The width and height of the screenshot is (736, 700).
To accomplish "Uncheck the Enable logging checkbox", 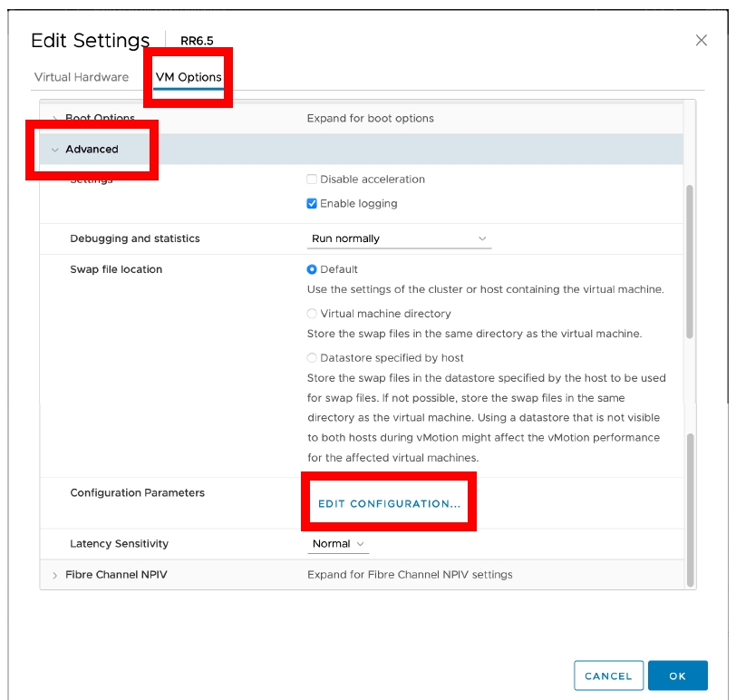I will pyautogui.click(x=312, y=203).
